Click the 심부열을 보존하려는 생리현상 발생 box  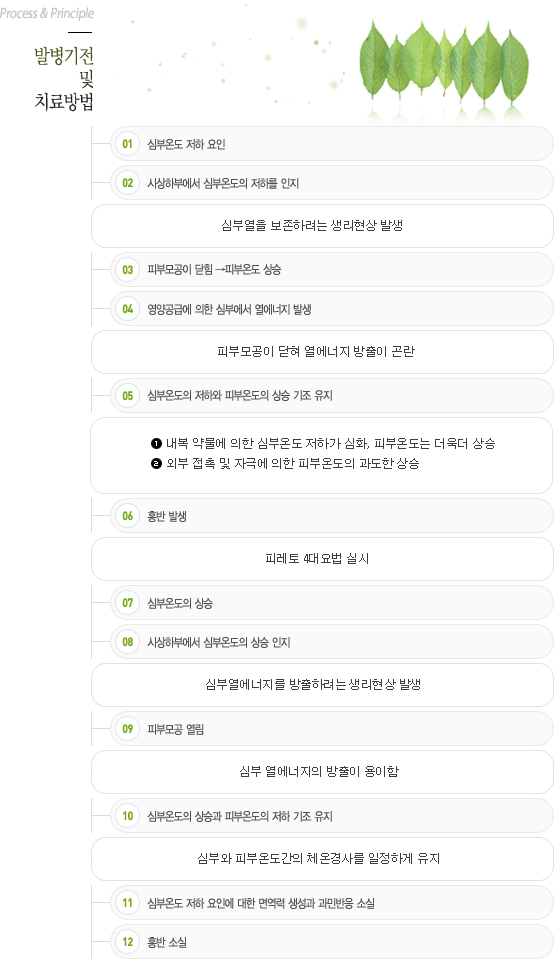pos(322,226)
